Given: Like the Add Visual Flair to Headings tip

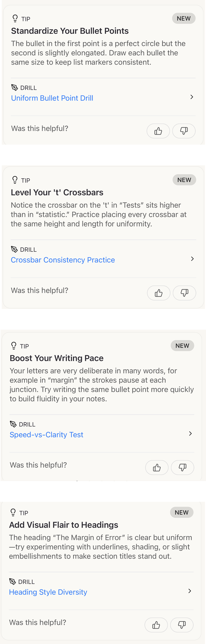Looking at the screenshot, I should tap(156, 625).
